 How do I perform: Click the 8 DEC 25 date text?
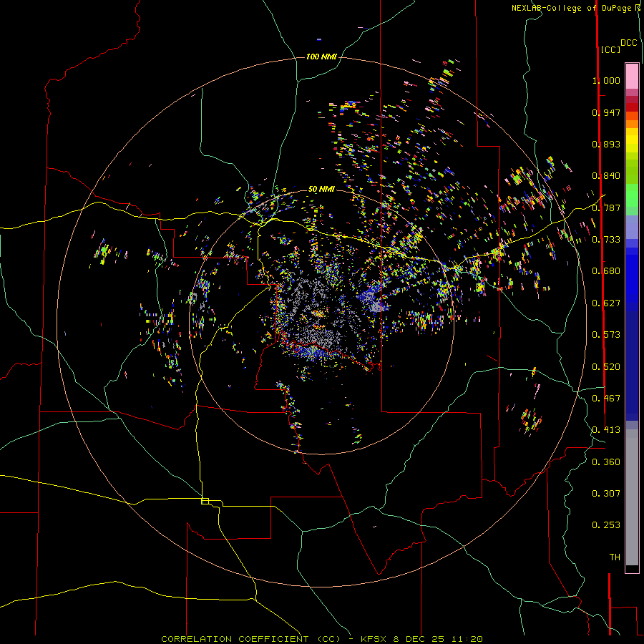[419, 639]
